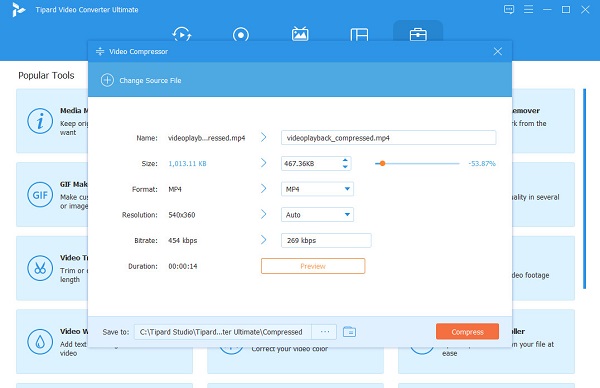Image resolution: width=600 pixels, height=388 pixels.
Task: Click the source resolution 540x360 text
Action: (182, 215)
